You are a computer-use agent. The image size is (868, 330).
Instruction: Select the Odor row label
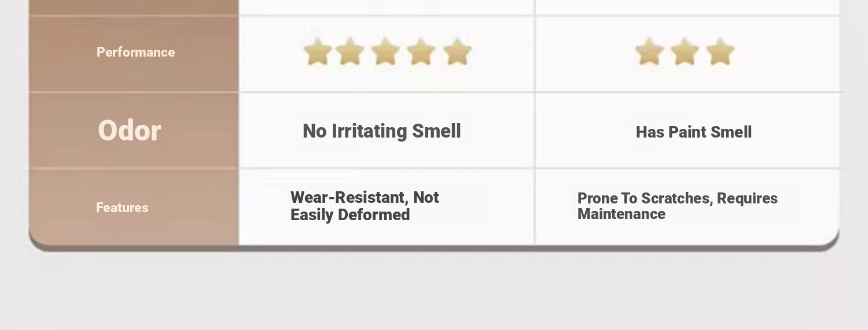tap(130, 130)
